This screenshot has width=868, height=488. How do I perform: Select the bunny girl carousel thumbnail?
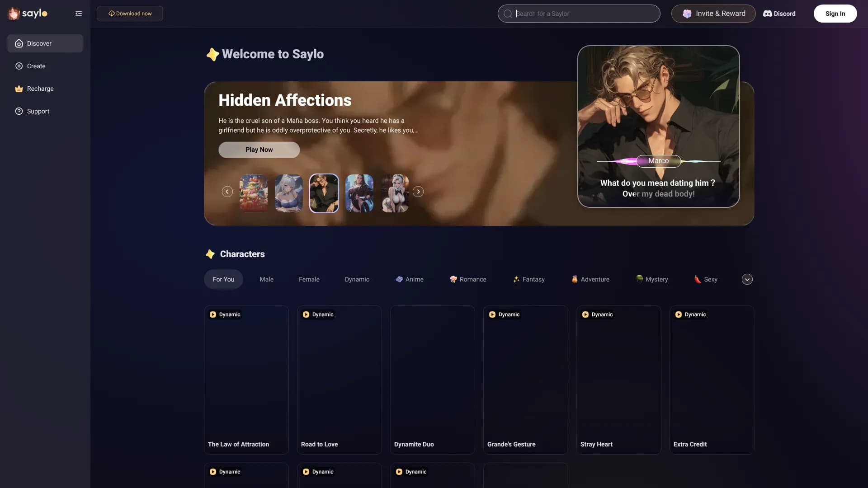[395, 193]
